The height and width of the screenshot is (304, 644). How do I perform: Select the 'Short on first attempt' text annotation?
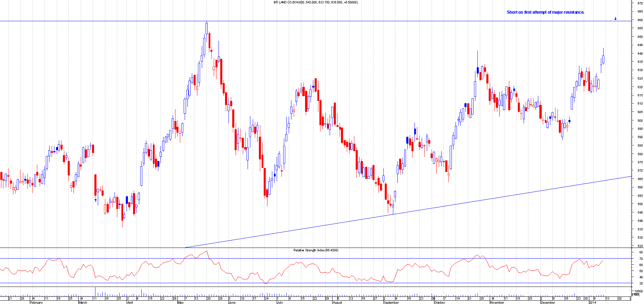(545, 12)
